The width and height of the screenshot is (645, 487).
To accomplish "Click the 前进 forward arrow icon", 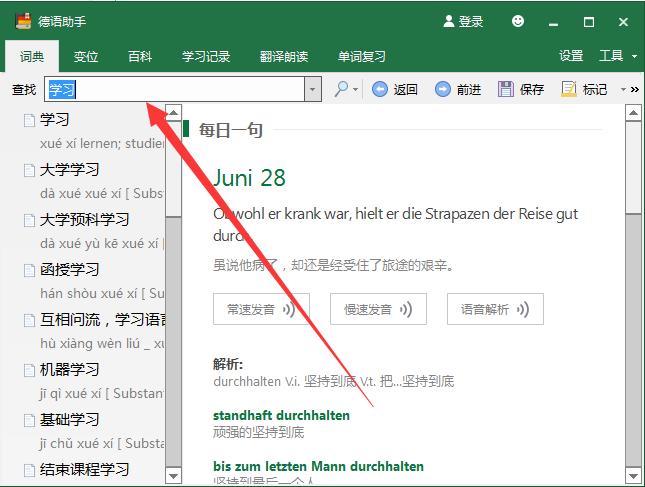I will pyautogui.click(x=443, y=89).
